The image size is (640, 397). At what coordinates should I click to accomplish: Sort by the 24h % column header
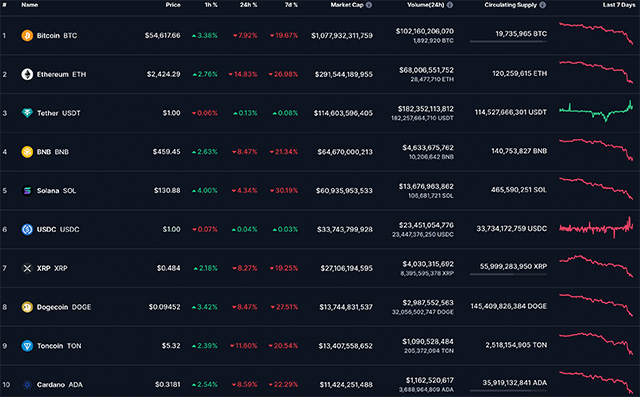pos(249,5)
